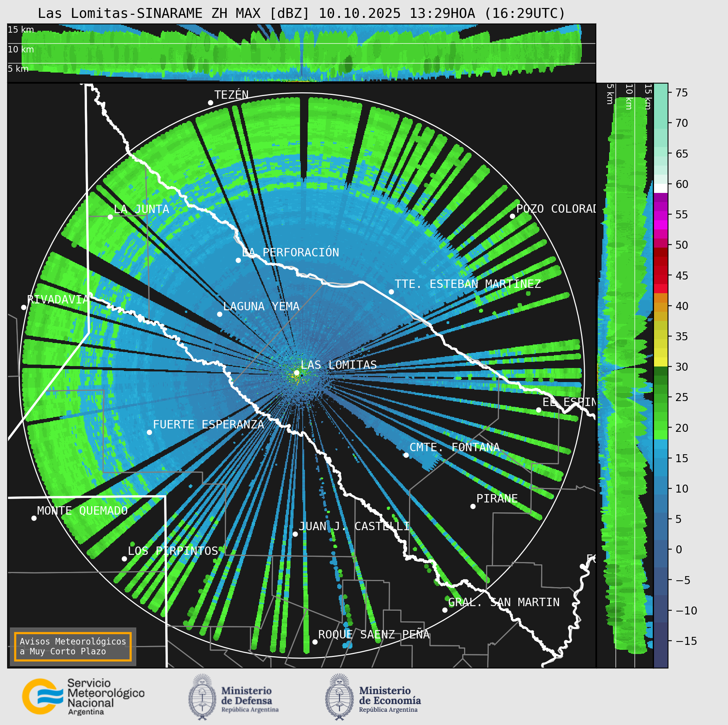Click the white 60 dBZ band on the color scale
Image resolution: width=728 pixels, height=725 pixels.
pyautogui.click(x=660, y=188)
